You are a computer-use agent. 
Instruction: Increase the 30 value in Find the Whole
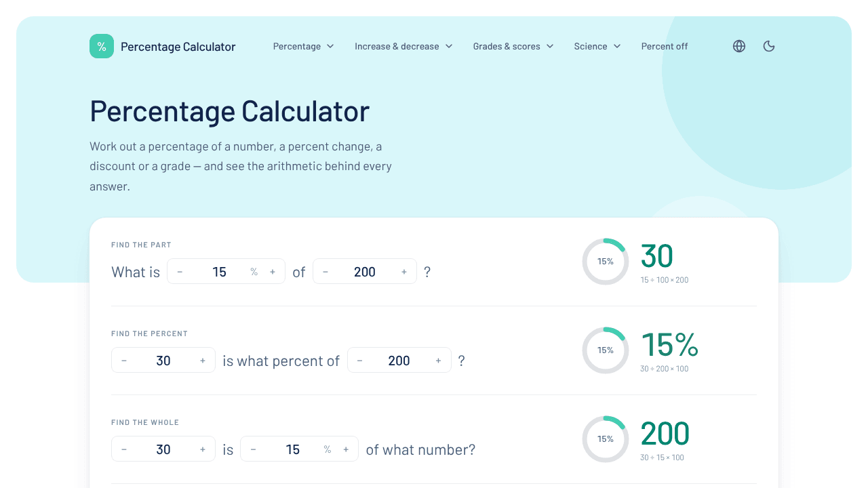(x=203, y=449)
